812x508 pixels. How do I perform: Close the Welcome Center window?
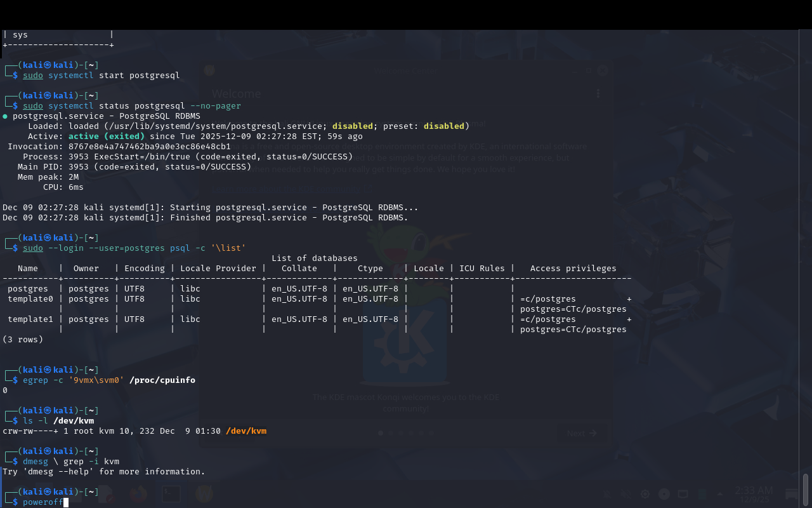coord(603,71)
